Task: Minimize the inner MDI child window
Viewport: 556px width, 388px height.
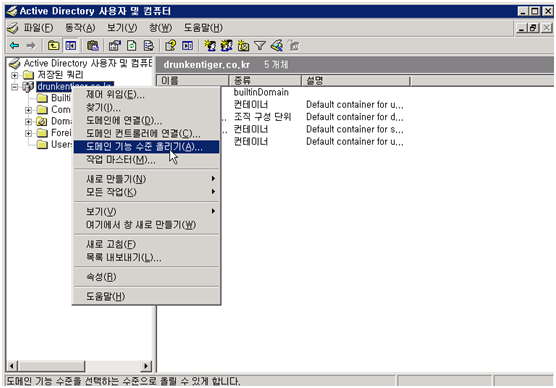Action: pyautogui.click(x=521, y=28)
